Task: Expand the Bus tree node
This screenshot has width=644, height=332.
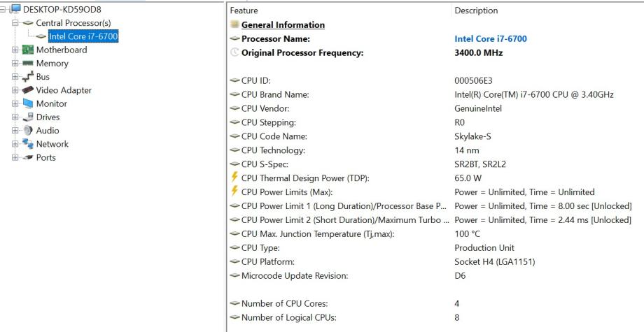Action: [15, 77]
